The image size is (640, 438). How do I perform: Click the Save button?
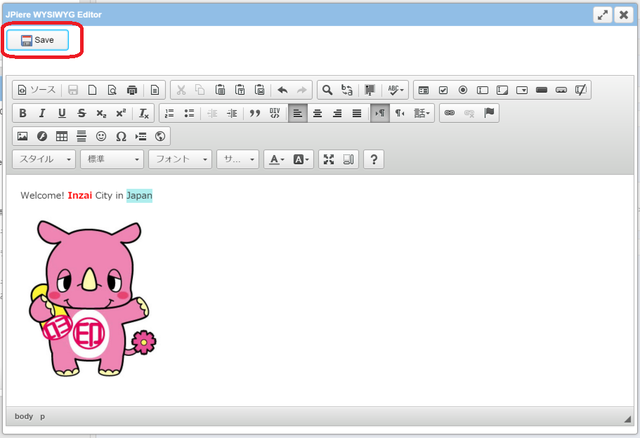point(38,40)
